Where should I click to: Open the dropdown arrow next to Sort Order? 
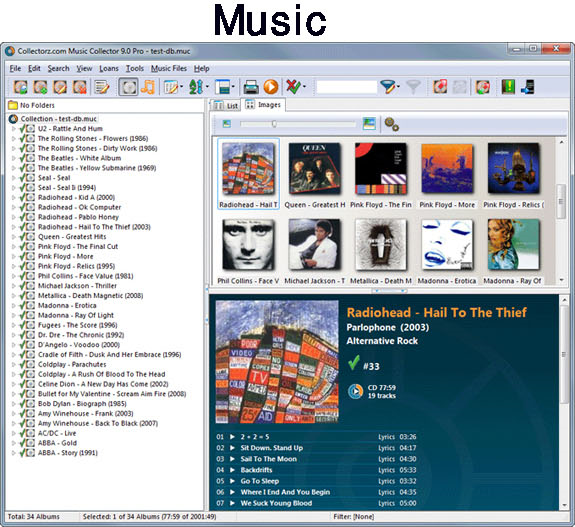pos(207,87)
